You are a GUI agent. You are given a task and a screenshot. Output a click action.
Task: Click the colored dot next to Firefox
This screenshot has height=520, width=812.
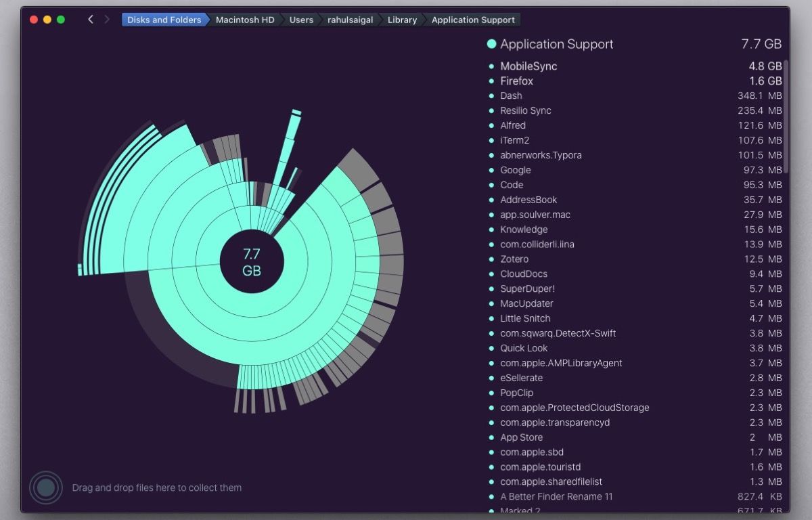tap(491, 81)
